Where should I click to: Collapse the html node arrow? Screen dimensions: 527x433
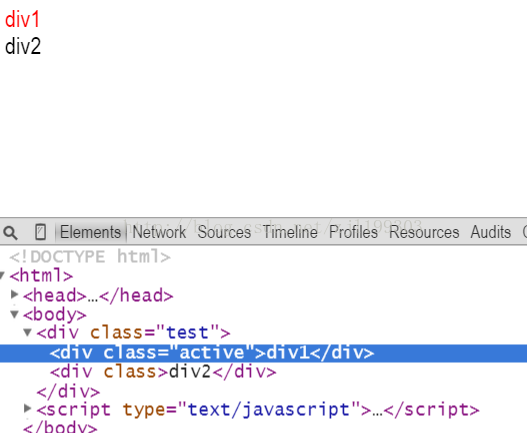2,276
